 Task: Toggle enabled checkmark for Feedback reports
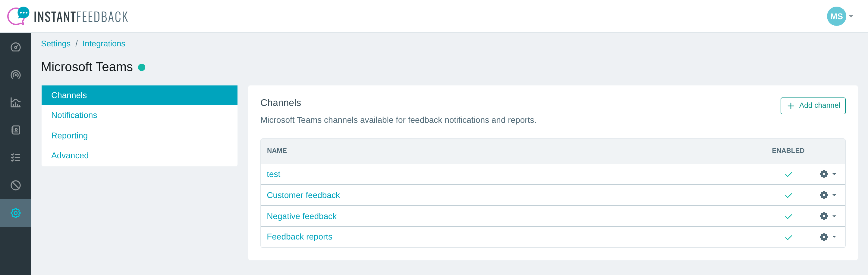[x=788, y=237]
